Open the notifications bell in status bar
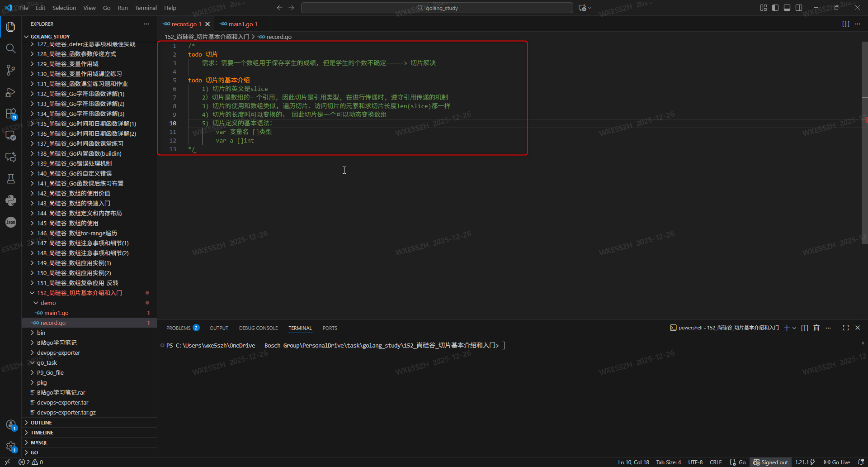Screen dimensions: 868x467 pos(861,462)
